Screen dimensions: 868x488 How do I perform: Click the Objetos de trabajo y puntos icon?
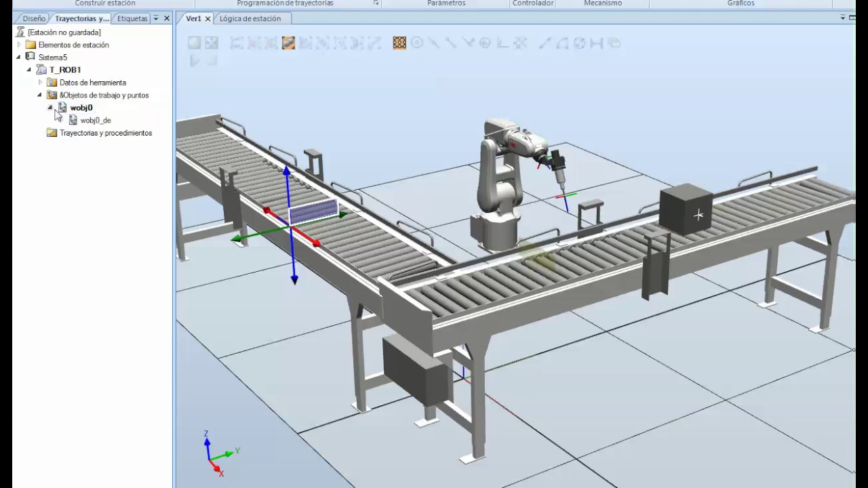pos(52,95)
